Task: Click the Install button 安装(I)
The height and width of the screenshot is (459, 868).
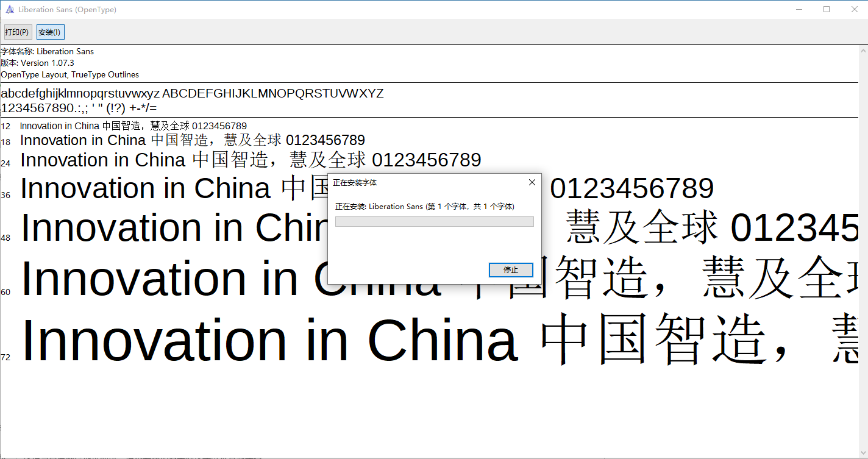Action: coord(50,32)
